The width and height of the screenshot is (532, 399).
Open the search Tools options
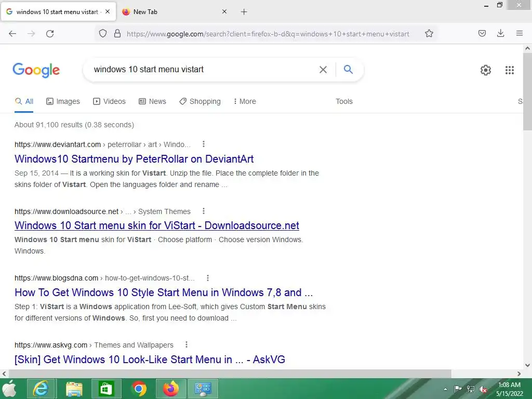pos(344,101)
